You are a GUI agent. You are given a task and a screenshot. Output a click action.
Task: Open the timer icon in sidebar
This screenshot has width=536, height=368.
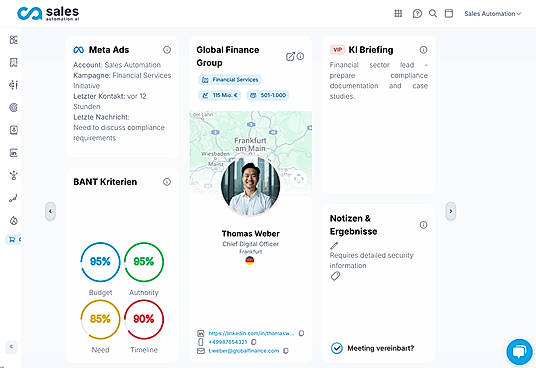tap(13, 221)
